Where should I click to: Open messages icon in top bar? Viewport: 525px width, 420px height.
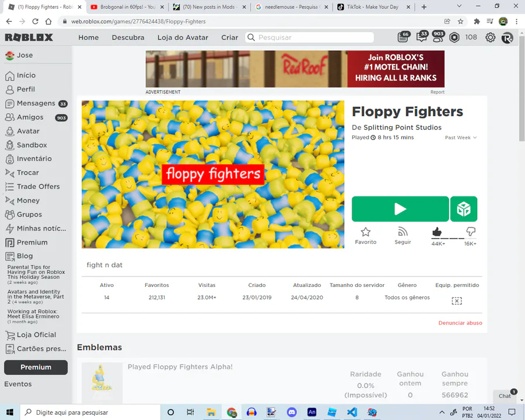tap(421, 37)
